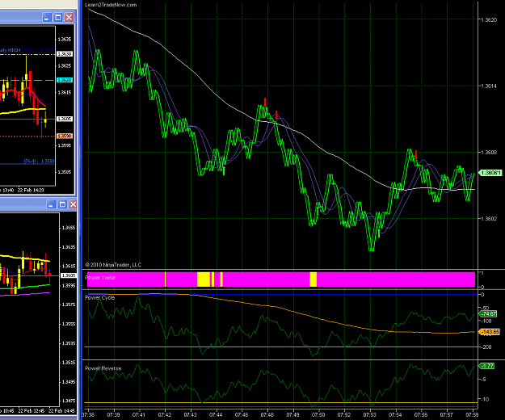Click the 1.3655 price label in lower-left chart
Screen dimensions: 505x420
click(69, 228)
